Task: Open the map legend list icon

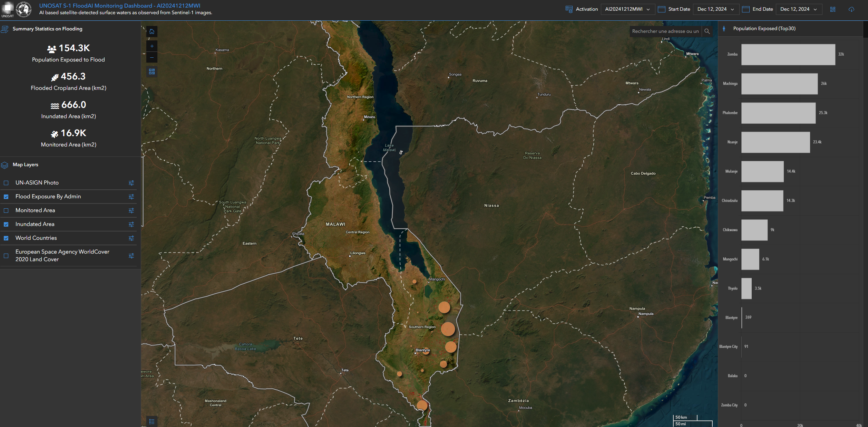Action: (152, 421)
